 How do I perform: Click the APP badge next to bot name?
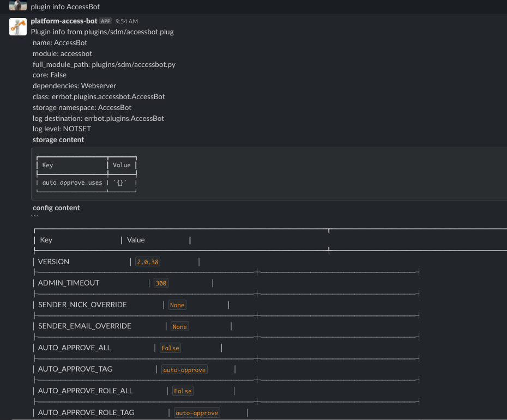coord(104,21)
